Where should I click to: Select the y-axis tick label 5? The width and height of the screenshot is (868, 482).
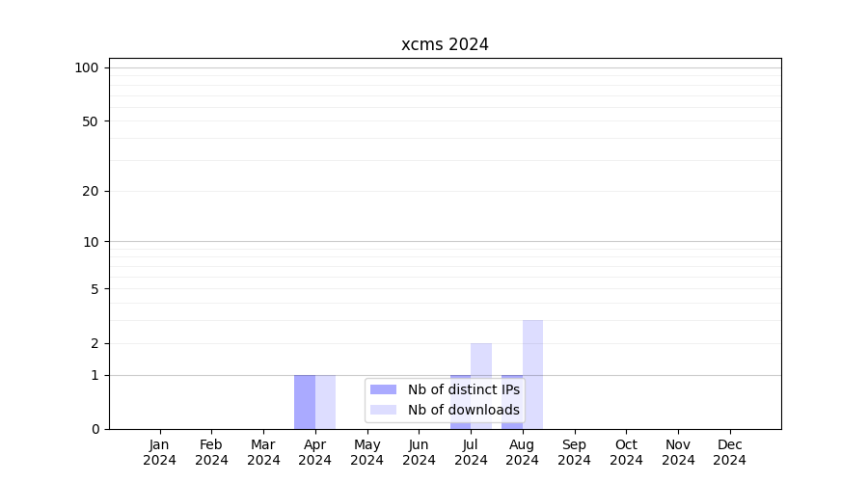pos(94,289)
